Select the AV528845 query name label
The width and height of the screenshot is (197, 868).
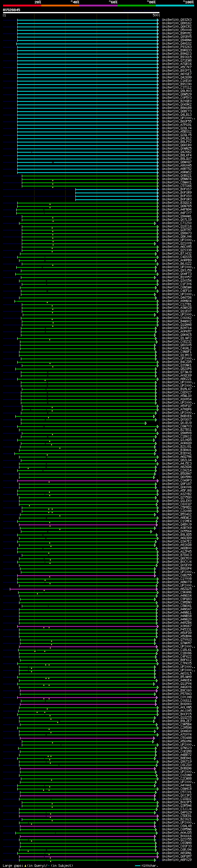point(11,10)
